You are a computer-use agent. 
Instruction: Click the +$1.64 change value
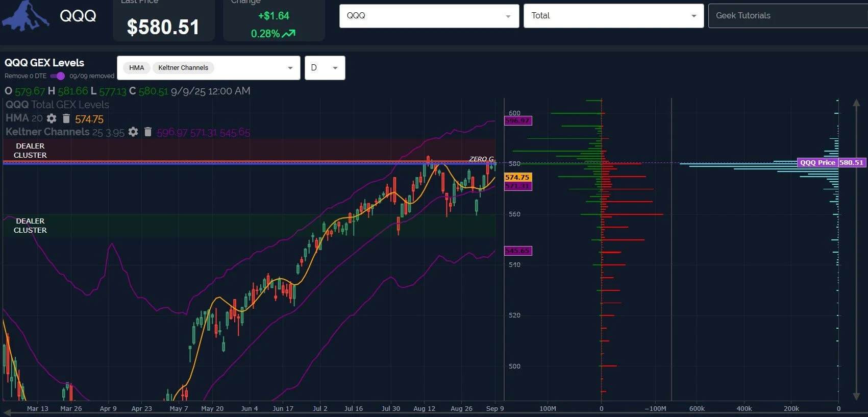pos(274,16)
